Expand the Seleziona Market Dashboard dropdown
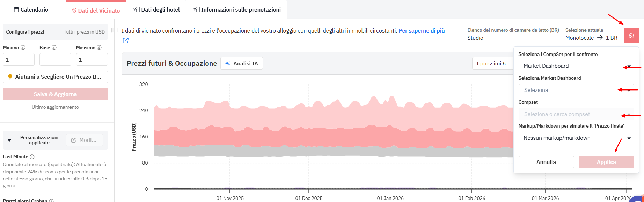 click(576, 90)
